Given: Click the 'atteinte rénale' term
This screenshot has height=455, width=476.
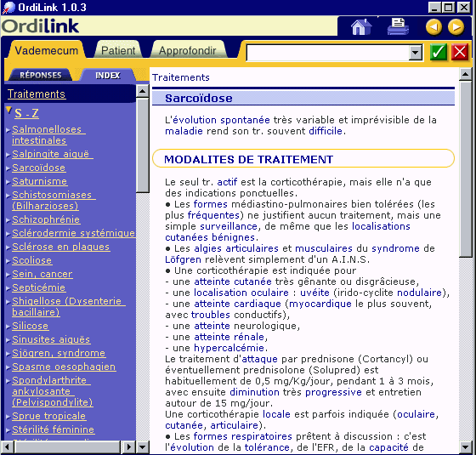Looking at the screenshot, I should tap(229, 337).
